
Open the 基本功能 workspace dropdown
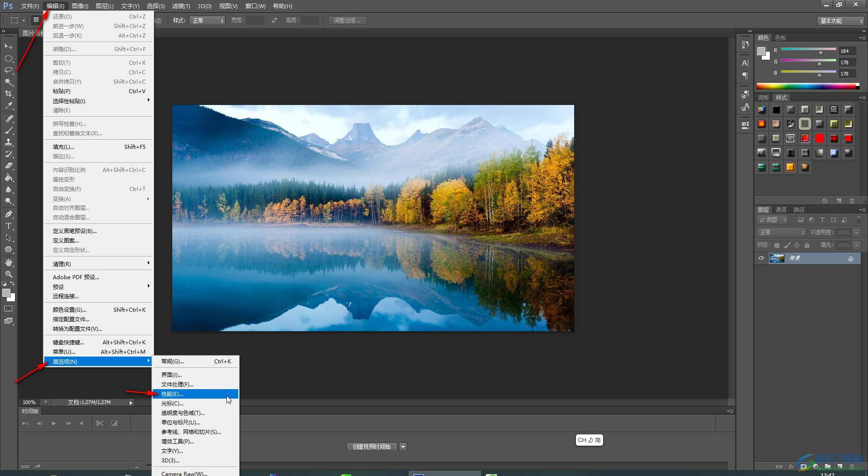click(841, 21)
